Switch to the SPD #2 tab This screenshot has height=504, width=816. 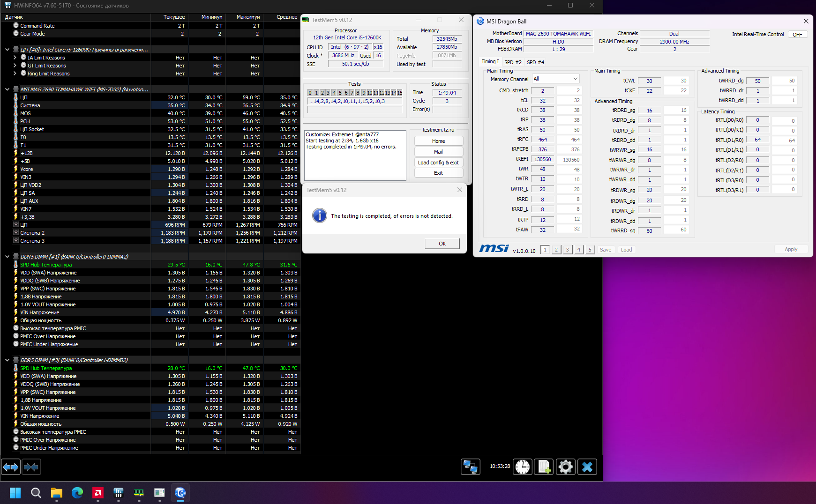click(x=513, y=62)
